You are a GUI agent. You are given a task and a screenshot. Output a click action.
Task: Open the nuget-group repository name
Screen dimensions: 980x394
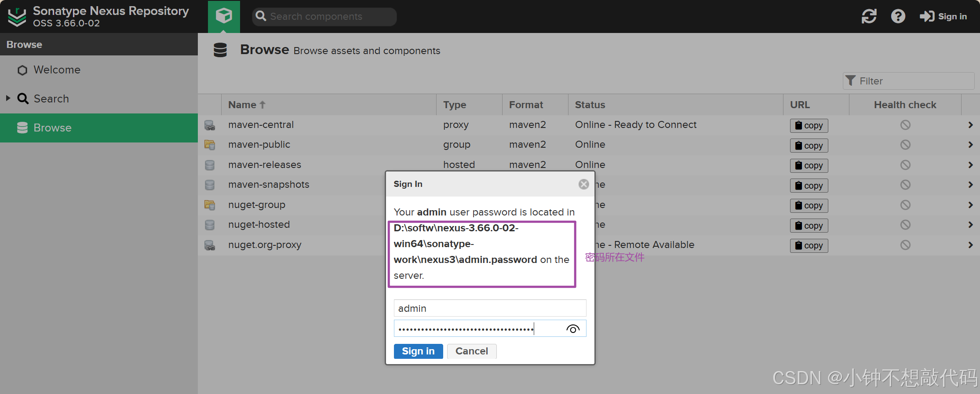[x=257, y=204]
